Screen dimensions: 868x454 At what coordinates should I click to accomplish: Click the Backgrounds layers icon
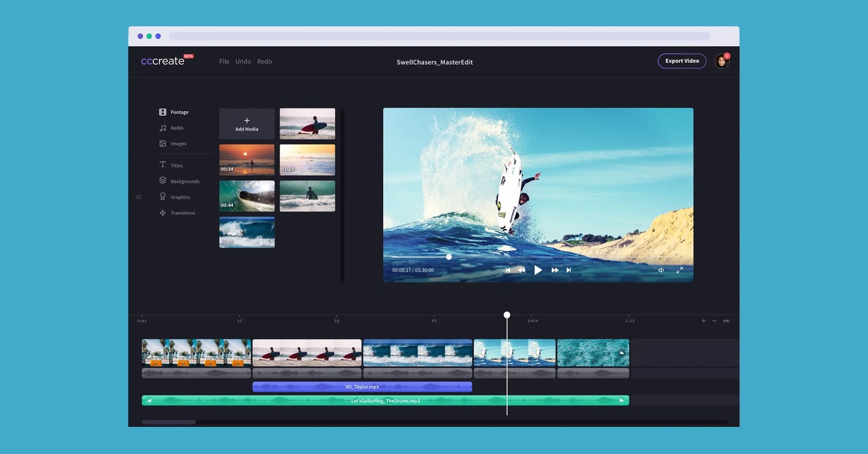[163, 181]
